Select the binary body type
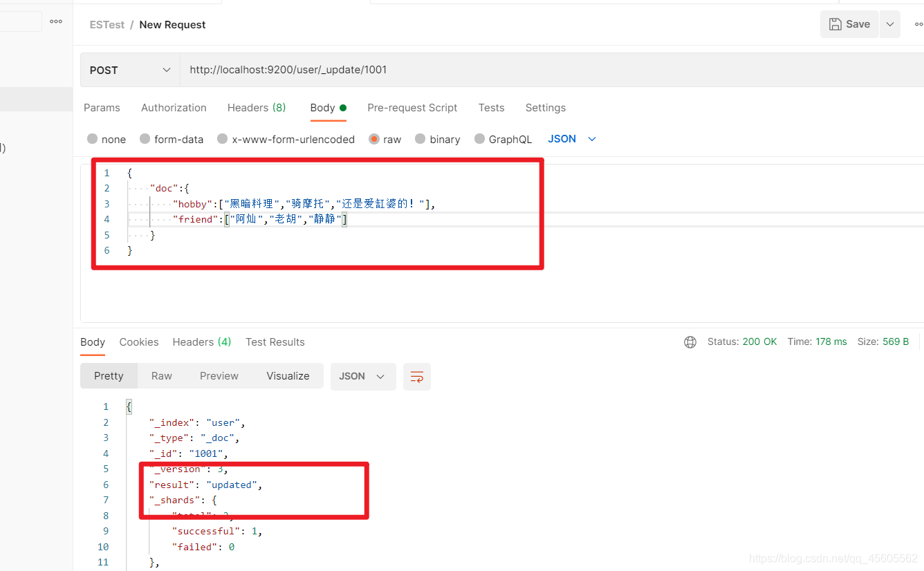Viewport: 924px width, 571px height. tap(437, 139)
